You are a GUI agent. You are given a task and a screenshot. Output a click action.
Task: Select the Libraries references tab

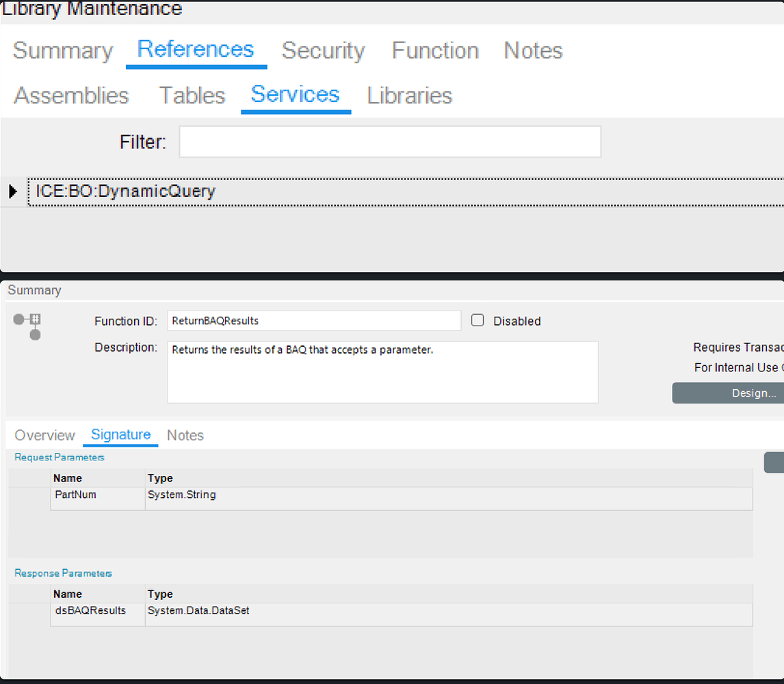409,95
